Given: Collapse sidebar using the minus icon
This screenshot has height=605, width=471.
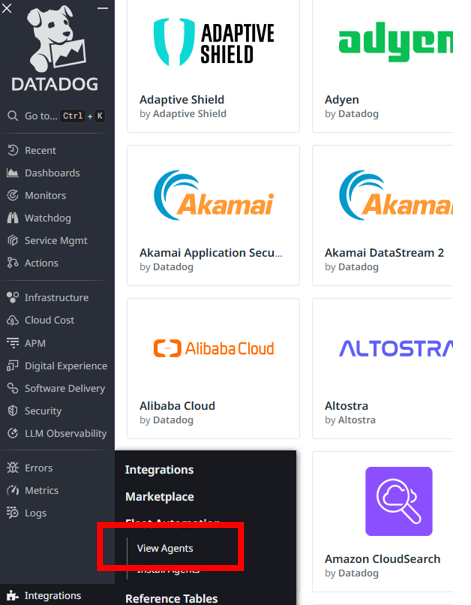Looking at the screenshot, I should click(x=102, y=8).
